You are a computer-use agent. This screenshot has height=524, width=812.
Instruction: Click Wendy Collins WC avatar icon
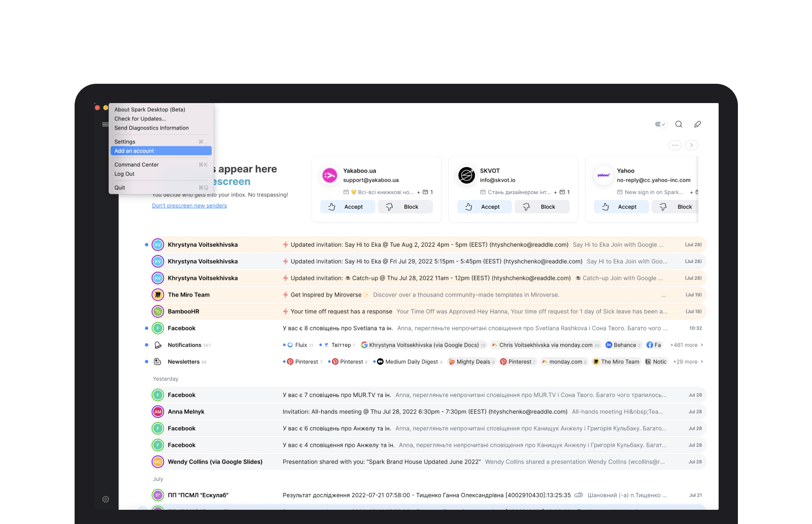(x=158, y=462)
